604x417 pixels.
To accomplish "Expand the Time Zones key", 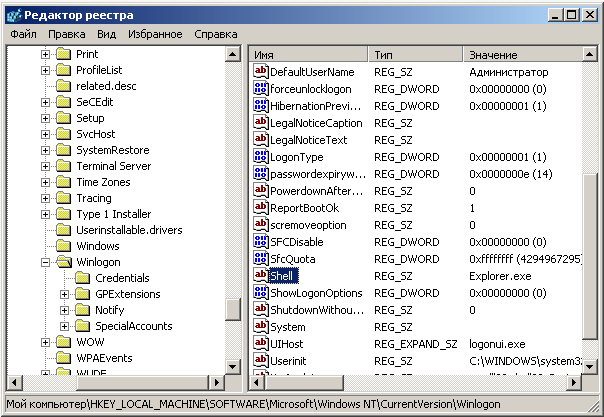I will [45, 182].
